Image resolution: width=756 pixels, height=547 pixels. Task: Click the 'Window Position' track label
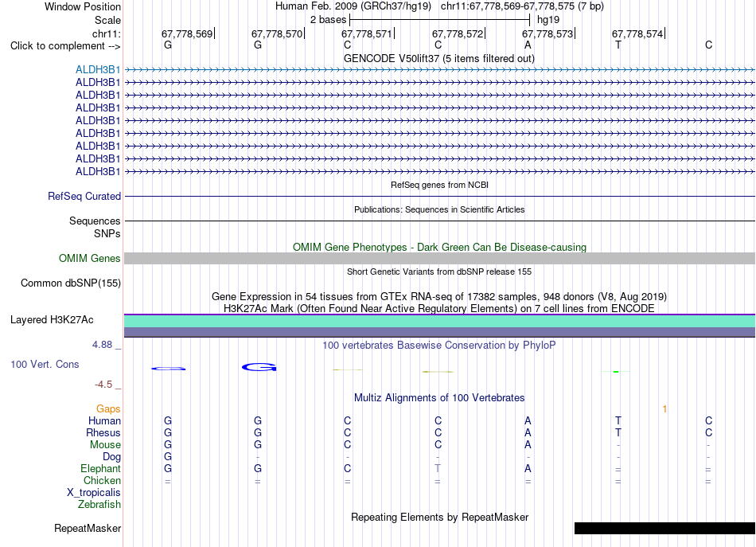click(83, 6)
